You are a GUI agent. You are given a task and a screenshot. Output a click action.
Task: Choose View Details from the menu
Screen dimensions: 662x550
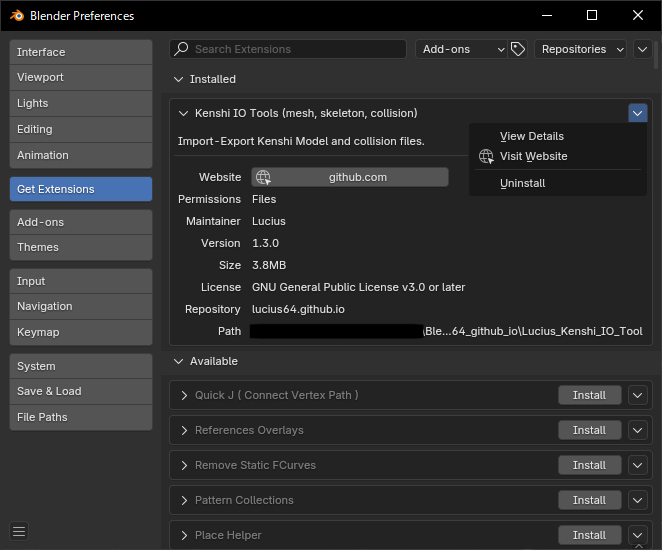tap(558, 136)
